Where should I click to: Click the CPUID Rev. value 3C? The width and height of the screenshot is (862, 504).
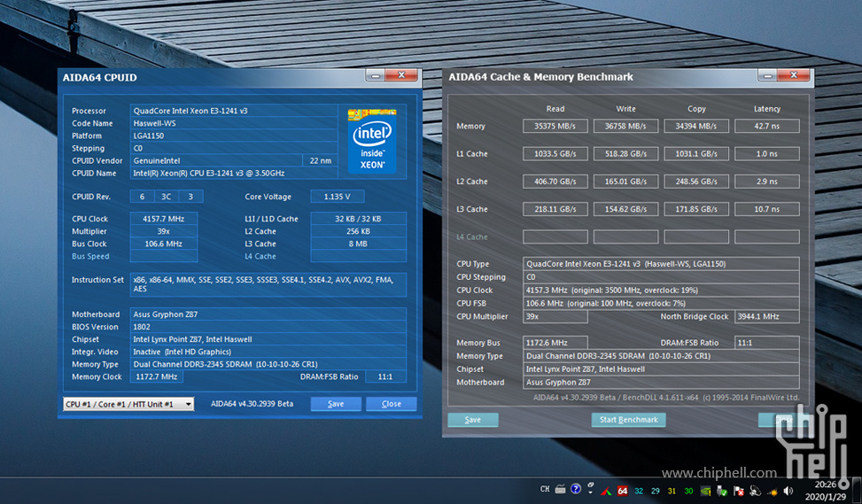click(166, 197)
